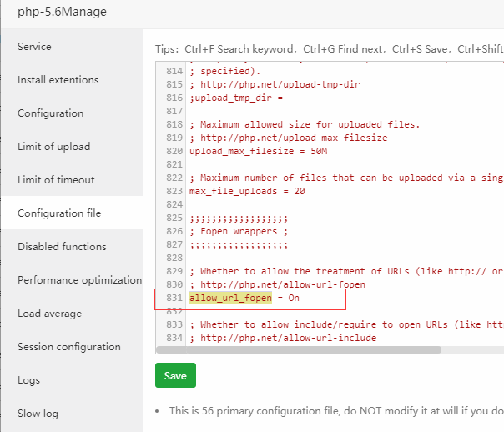Open the Slow log page
Image resolution: width=504 pixels, height=432 pixels.
38,414
